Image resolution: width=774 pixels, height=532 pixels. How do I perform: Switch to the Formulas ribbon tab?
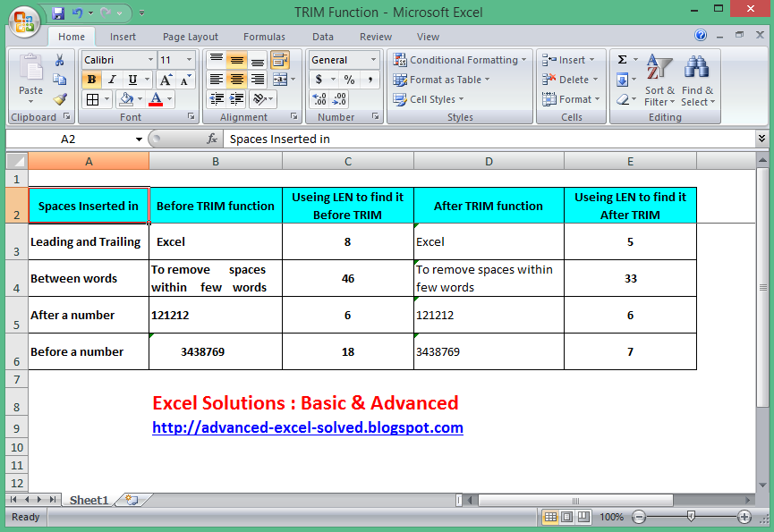[x=264, y=37]
